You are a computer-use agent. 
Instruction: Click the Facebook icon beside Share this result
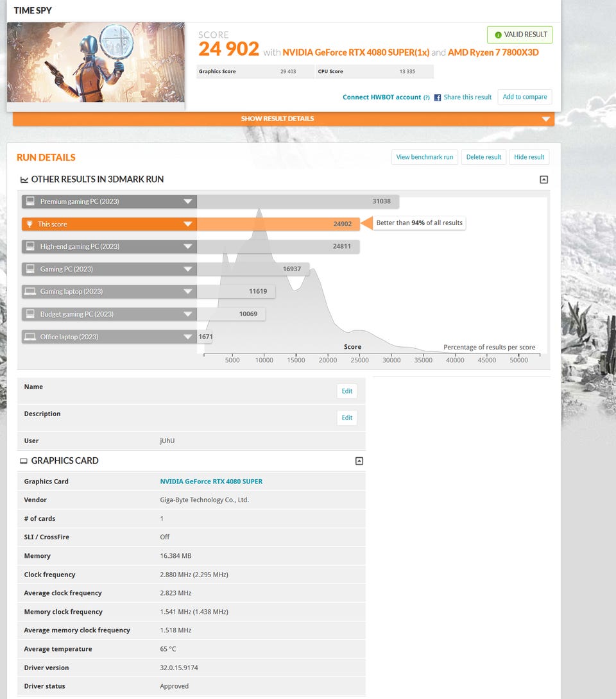point(437,97)
